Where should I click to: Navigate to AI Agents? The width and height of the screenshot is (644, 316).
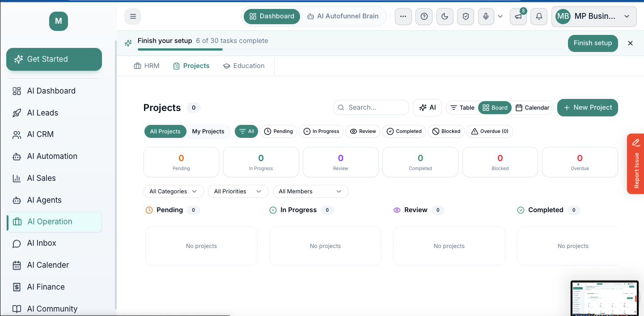click(x=54, y=200)
